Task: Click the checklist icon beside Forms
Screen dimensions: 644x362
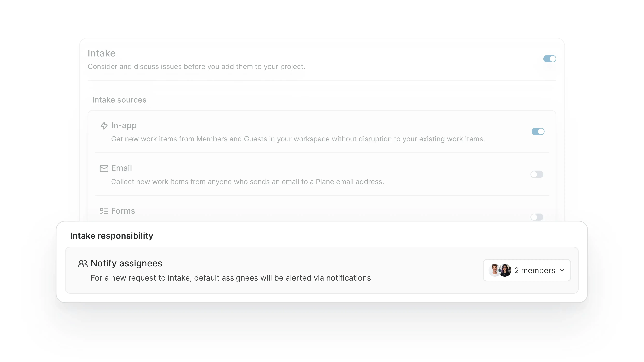Action: (x=104, y=211)
